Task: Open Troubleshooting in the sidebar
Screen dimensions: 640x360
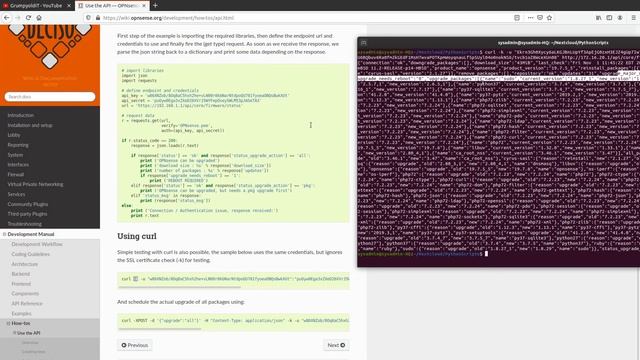Action: pyautogui.click(x=24, y=224)
